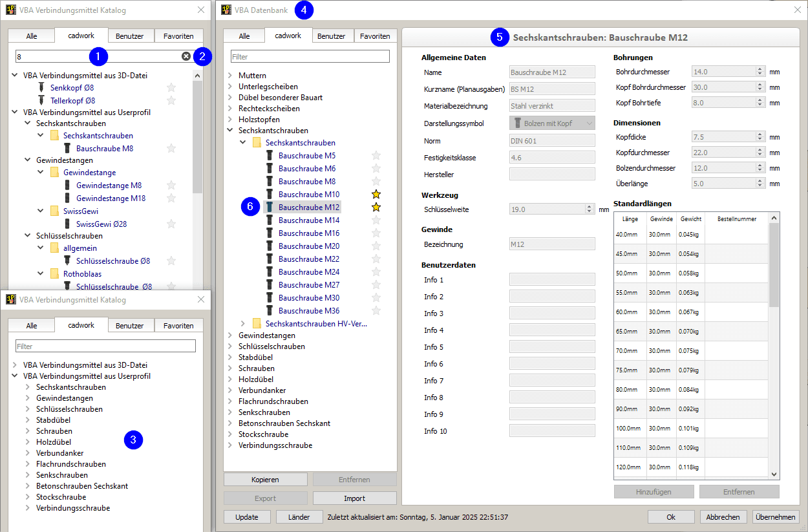Screen dimensions: 808x532
Task: Collapse the Sechskantschrauben branch
Action: 230,130
